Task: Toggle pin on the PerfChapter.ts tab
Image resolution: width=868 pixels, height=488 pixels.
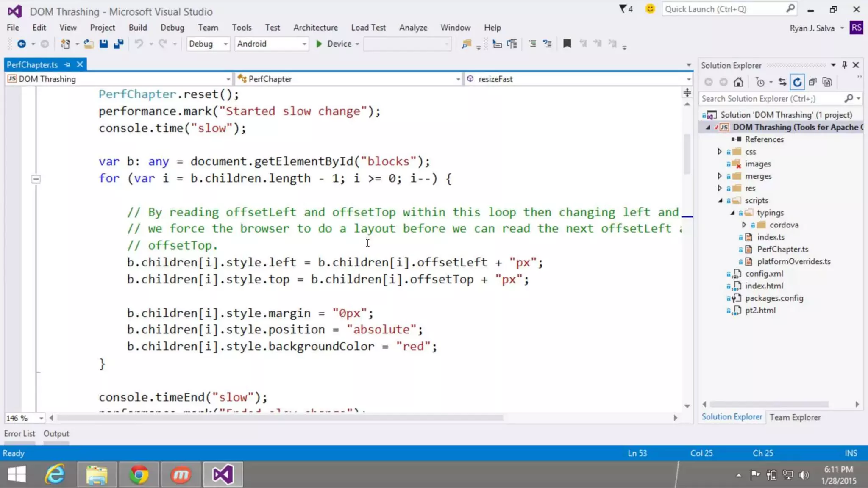Action: pyautogui.click(x=67, y=65)
